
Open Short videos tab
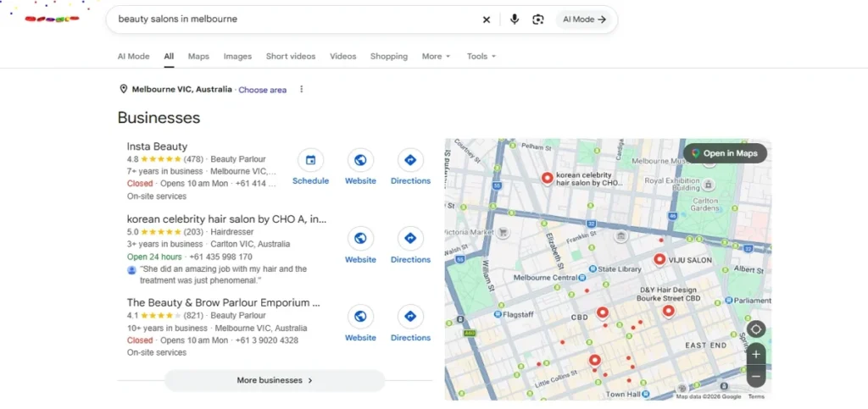(291, 57)
